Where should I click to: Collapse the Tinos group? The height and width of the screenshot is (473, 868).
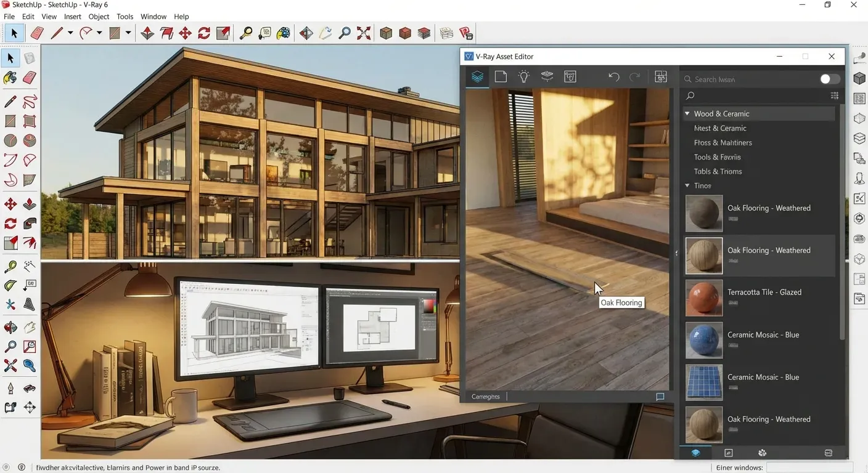pos(687,185)
